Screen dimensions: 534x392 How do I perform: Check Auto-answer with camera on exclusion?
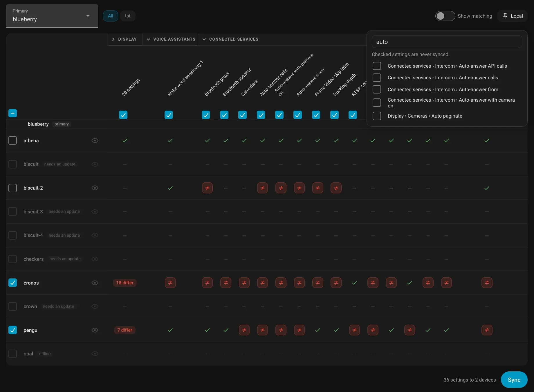pos(377,103)
